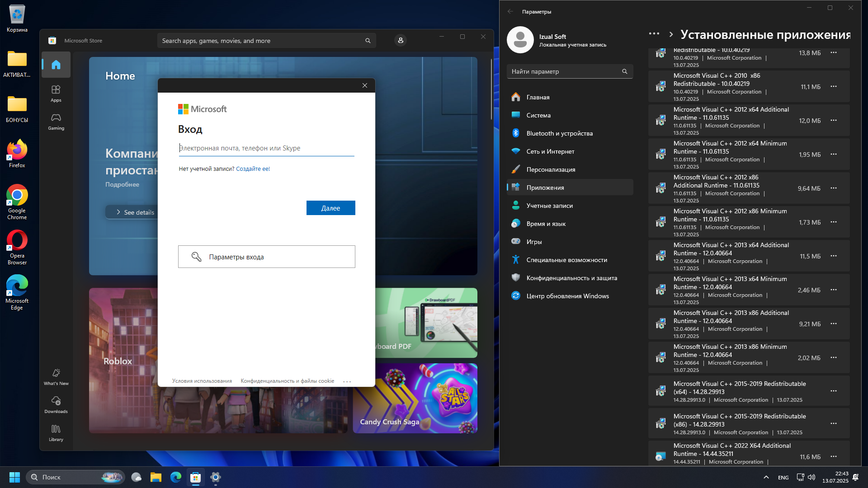Viewport: 868px width, 488px height.
Task: Open options for Visual C++ 2013 x86 Additional Runtime
Action: (x=834, y=324)
